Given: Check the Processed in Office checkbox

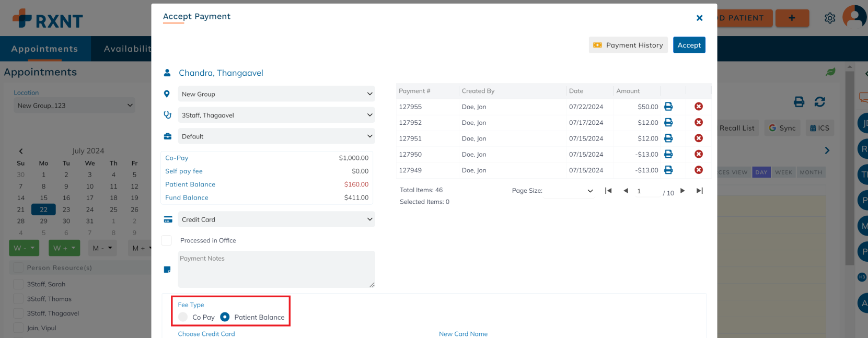Looking at the screenshot, I should [x=167, y=240].
